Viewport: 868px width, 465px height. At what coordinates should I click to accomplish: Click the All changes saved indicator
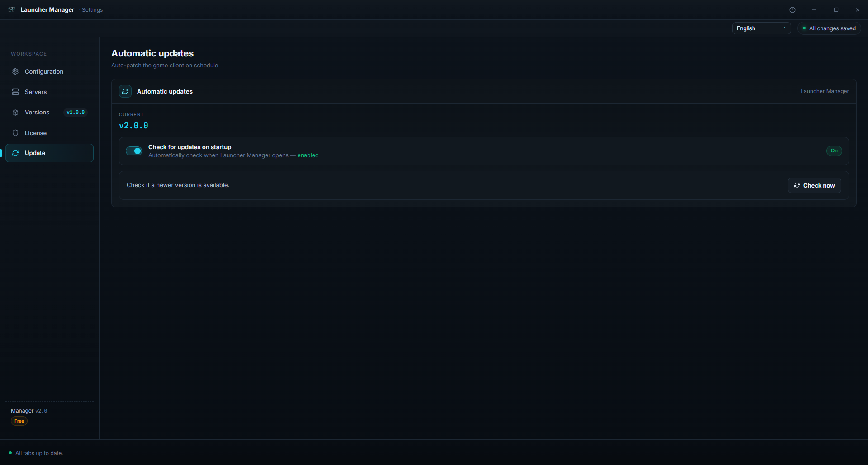(x=829, y=28)
